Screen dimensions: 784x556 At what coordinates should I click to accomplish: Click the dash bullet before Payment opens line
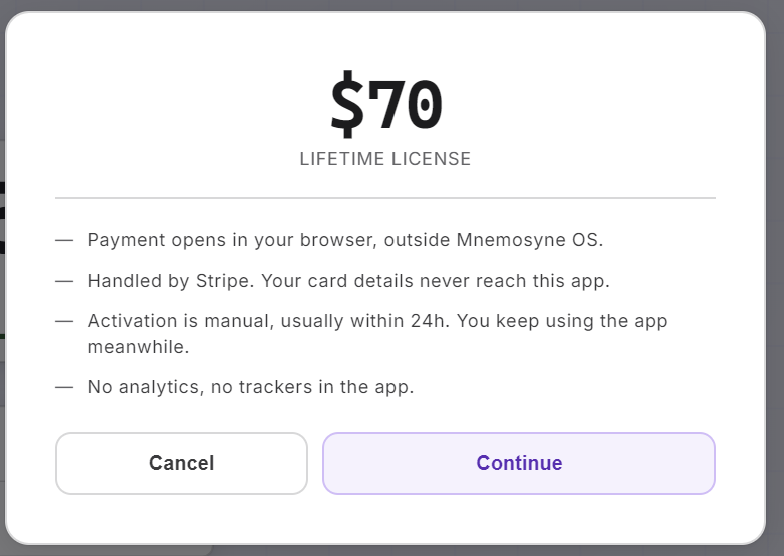coord(64,240)
